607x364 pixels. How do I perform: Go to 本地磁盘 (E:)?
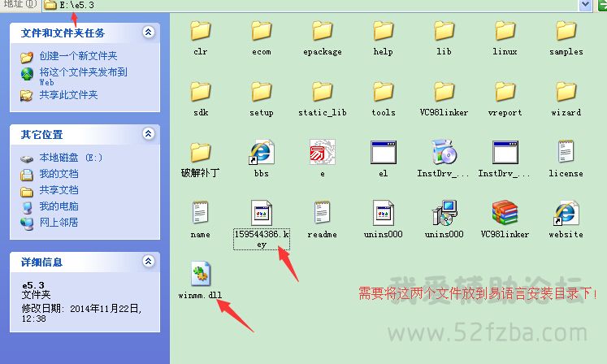(71, 158)
